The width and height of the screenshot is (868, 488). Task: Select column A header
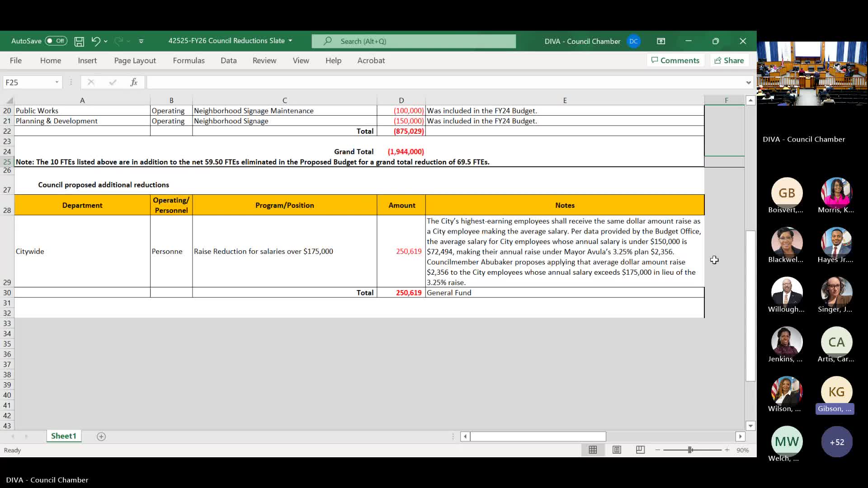(82, 100)
